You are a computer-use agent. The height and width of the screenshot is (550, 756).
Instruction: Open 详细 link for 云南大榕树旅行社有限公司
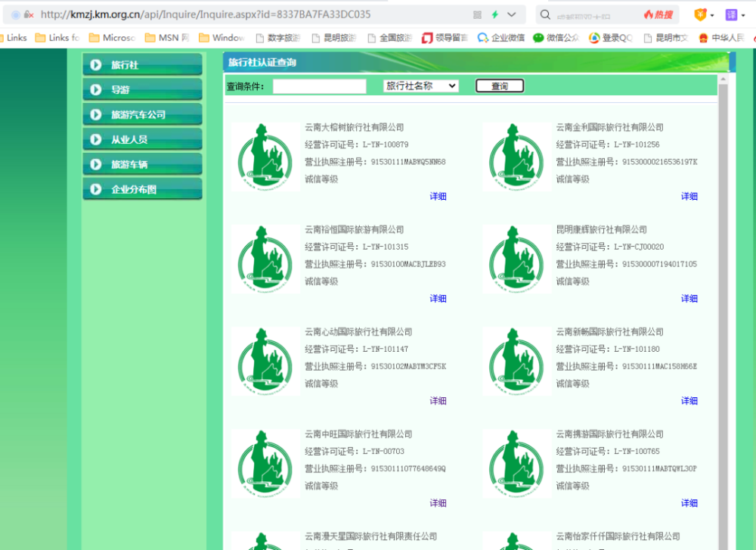(438, 197)
